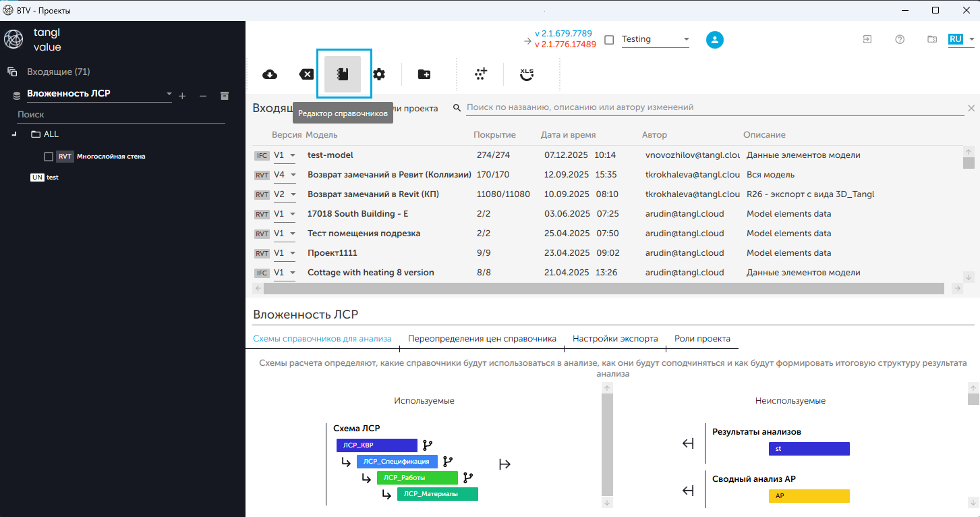Click the add folder icon

click(x=424, y=74)
